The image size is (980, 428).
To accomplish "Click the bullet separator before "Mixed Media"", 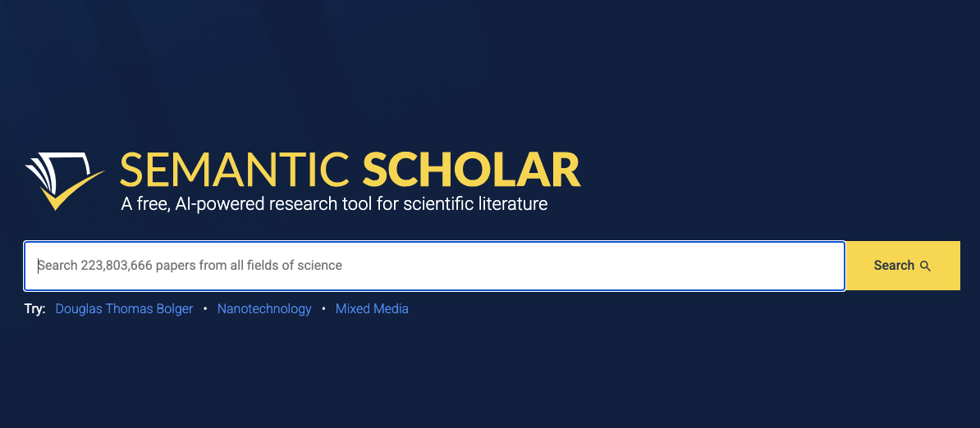I will (323, 309).
